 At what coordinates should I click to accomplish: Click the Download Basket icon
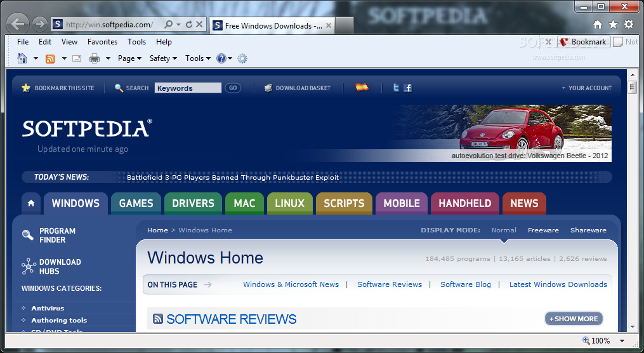268,88
